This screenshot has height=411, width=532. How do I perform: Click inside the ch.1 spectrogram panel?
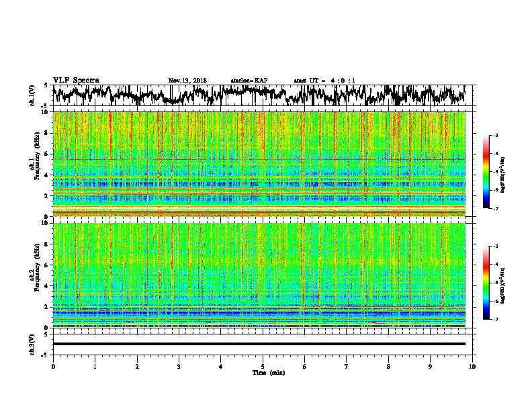click(259, 164)
